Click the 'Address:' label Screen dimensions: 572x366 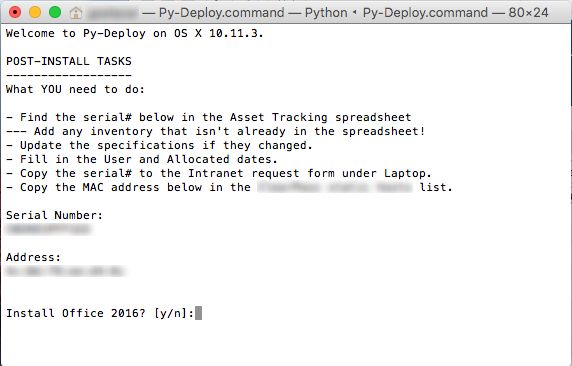(33, 257)
